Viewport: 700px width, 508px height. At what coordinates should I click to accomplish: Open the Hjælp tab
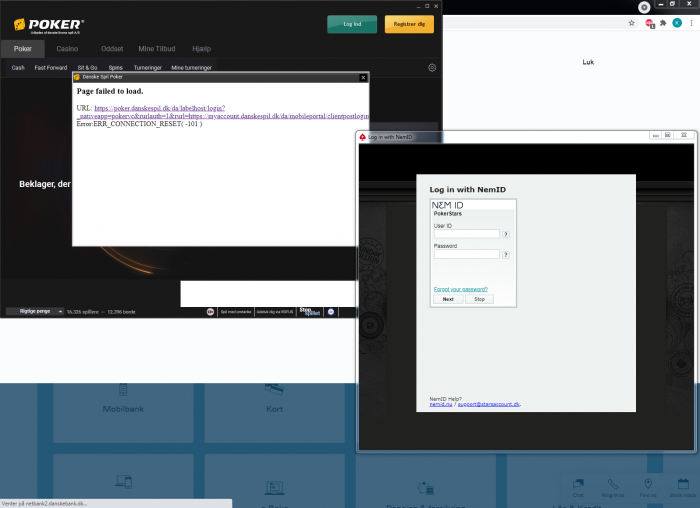pos(201,49)
